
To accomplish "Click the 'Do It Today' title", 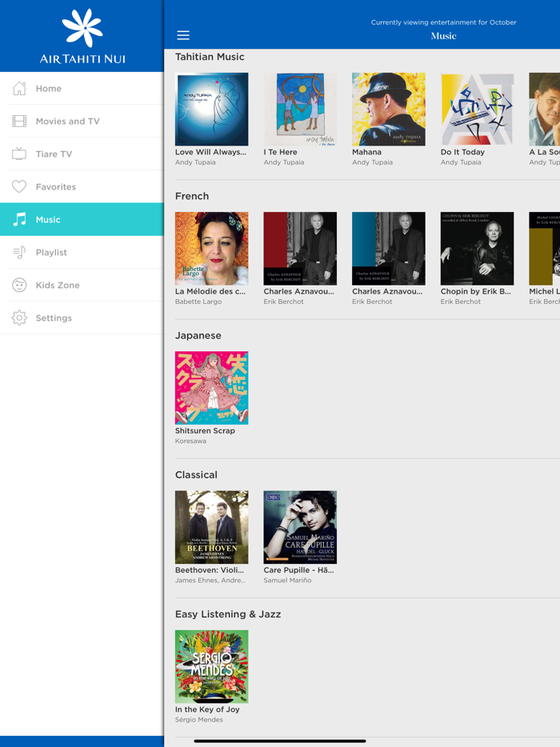I will [x=462, y=152].
